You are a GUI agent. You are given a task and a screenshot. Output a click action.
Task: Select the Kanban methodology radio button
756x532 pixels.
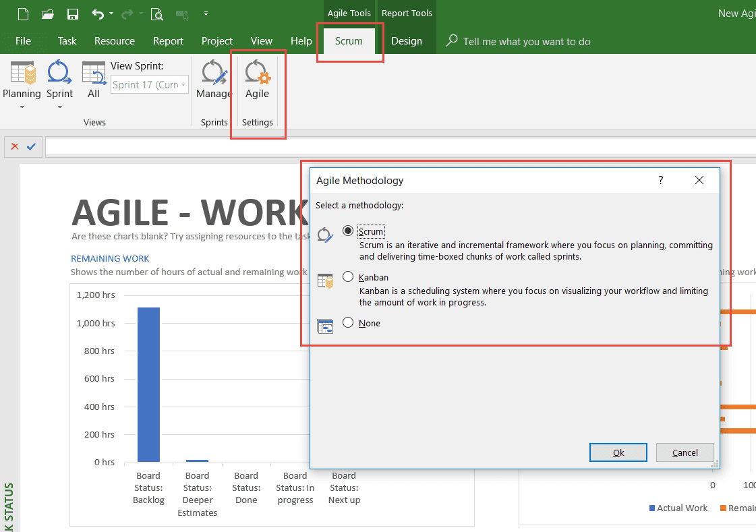click(348, 276)
